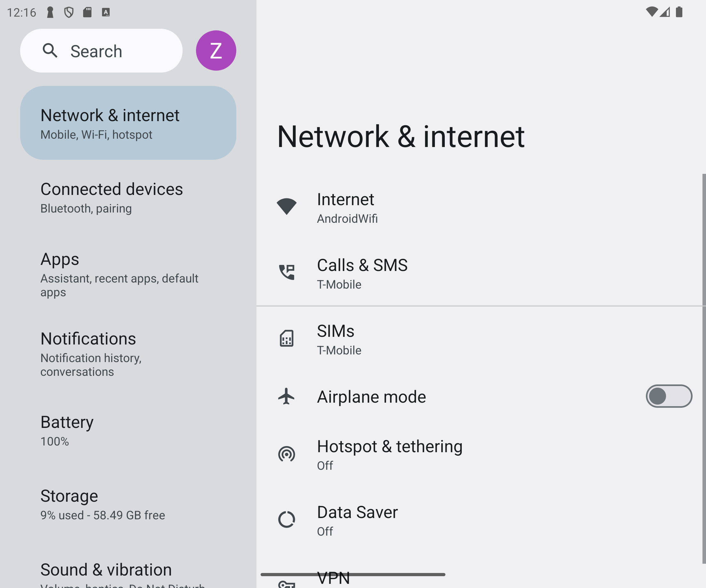Open the purple Z profile avatar

pyautogui.click(x=216, y=50)
